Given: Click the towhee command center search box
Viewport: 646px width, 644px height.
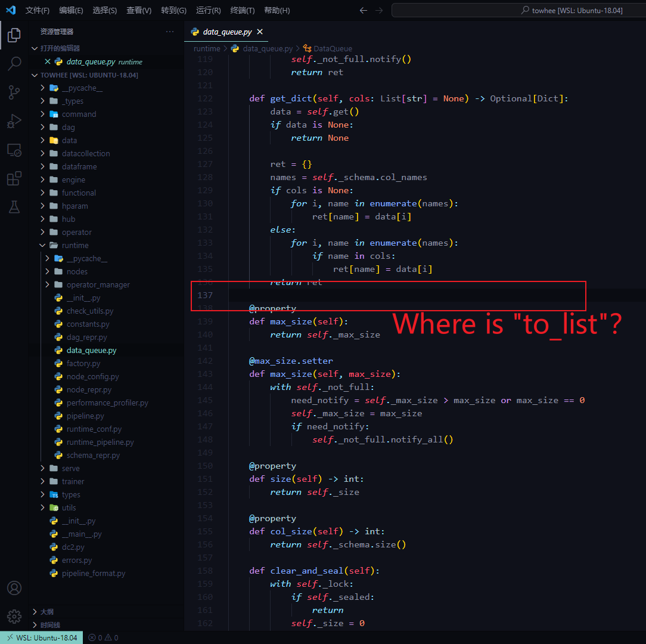Looking at the screenshot, I should point(518,10).
